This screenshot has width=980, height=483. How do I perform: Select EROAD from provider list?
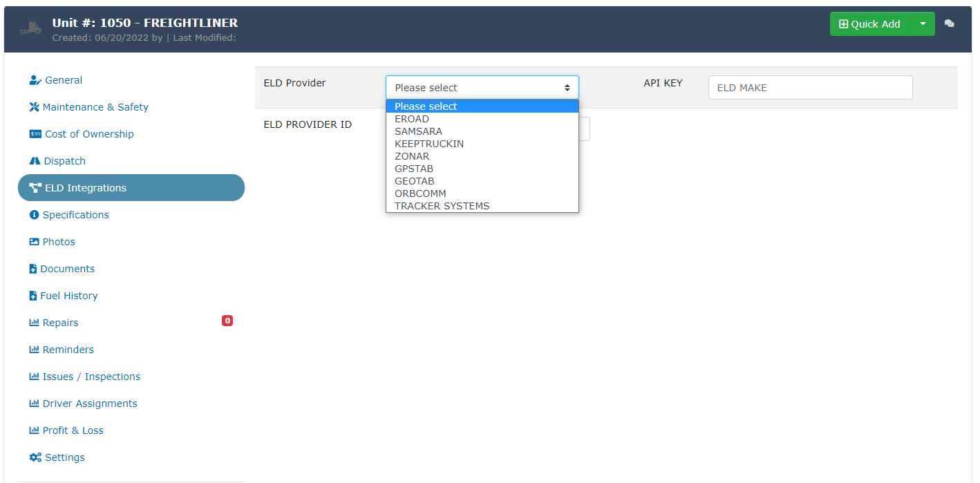tap(482, 119)
